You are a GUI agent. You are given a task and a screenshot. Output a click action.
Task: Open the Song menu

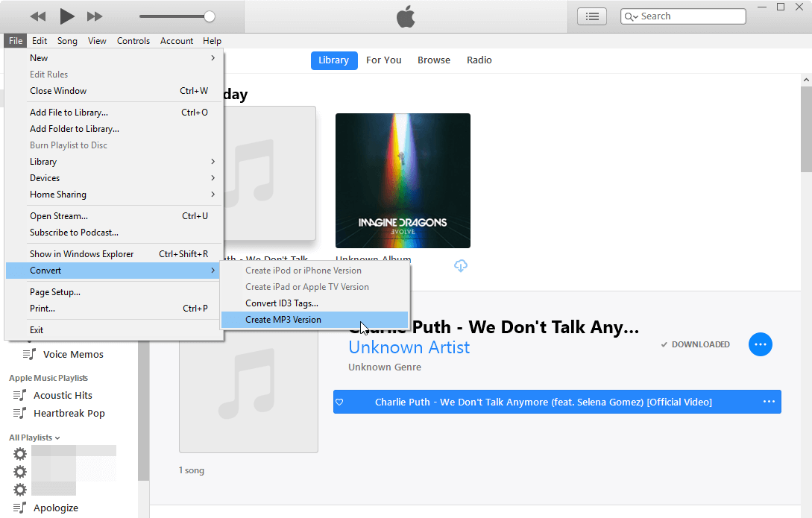67,41
